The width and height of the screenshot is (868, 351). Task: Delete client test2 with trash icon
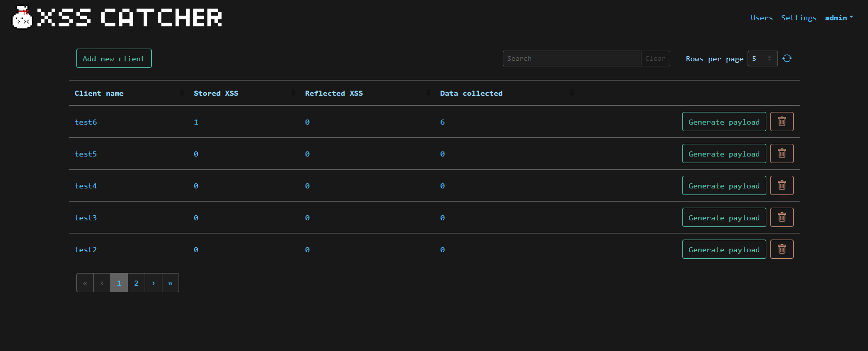click(x=782, y=249)
